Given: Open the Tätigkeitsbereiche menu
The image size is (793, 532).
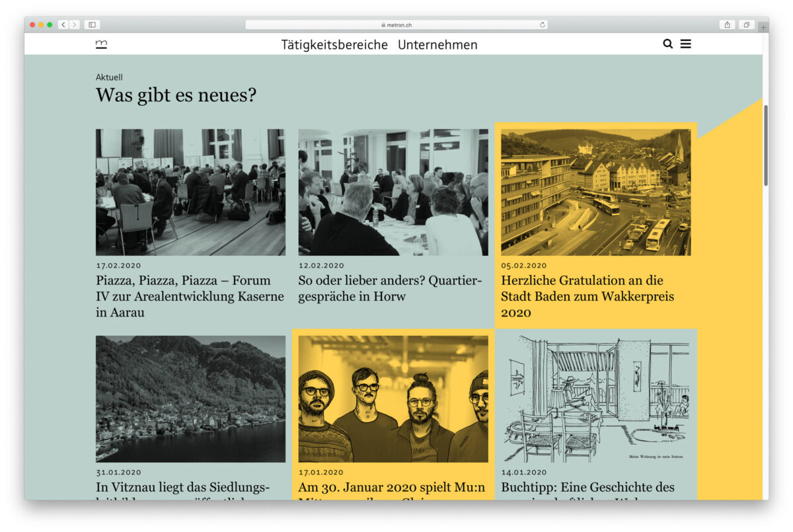Looking at the screenshot, I should tap(334, 45).
